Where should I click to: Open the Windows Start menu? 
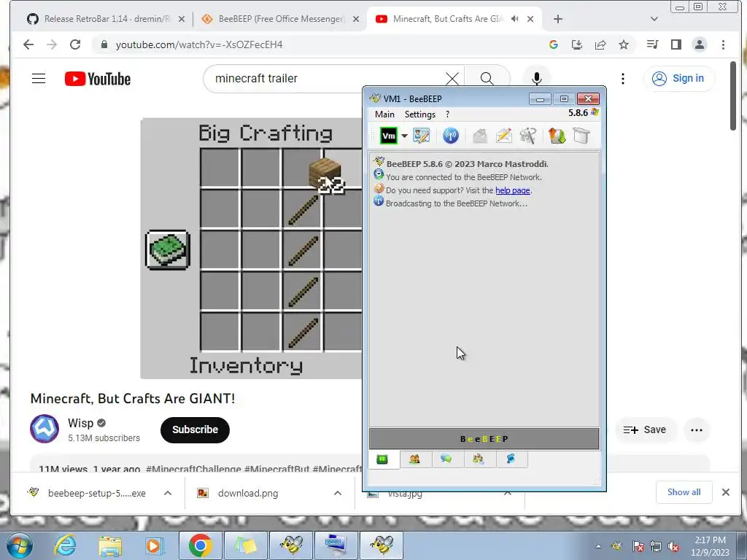point(19,545)
